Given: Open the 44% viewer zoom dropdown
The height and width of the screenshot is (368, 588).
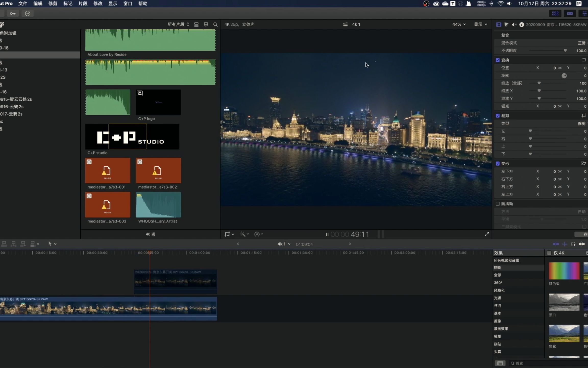Looking at the screenshot, I should click(x=459, y=25).
